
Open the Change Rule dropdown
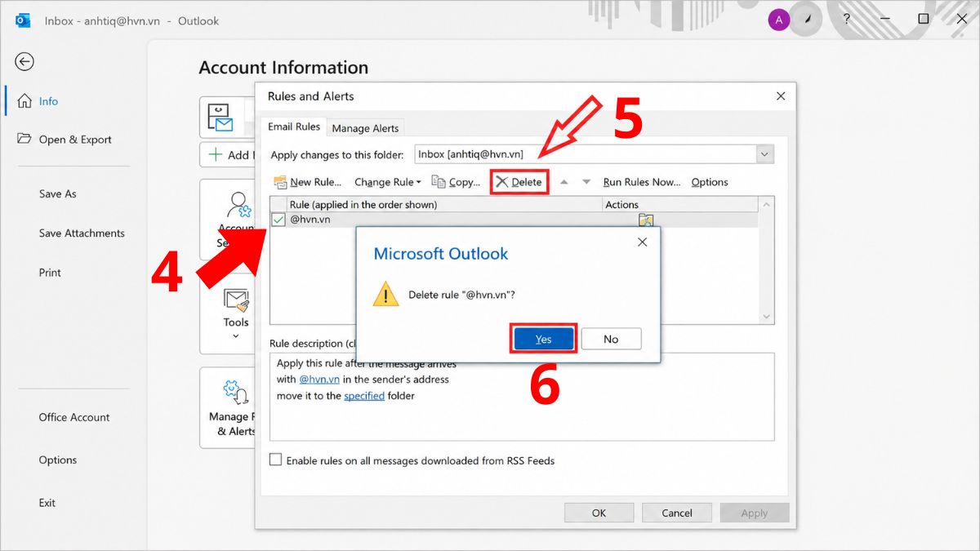click(x=387, y=182)
